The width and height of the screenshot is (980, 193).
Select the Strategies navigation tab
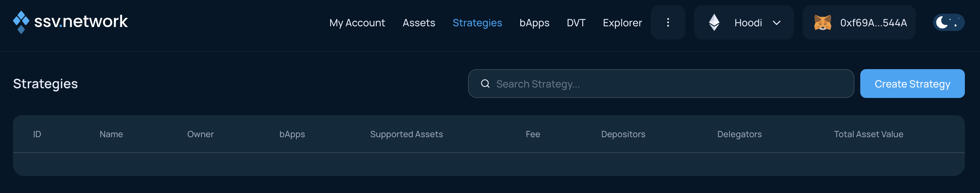(477, 23)
